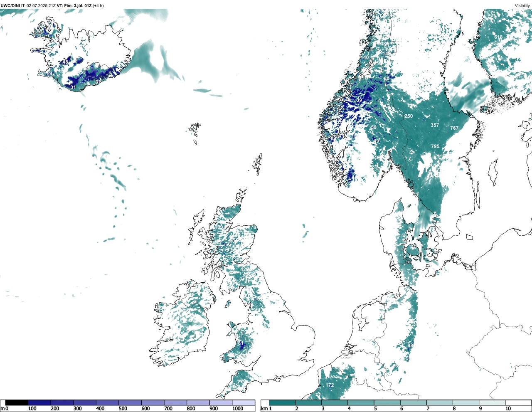Click the '76' value in northeast Scotland

coord(254,227)
